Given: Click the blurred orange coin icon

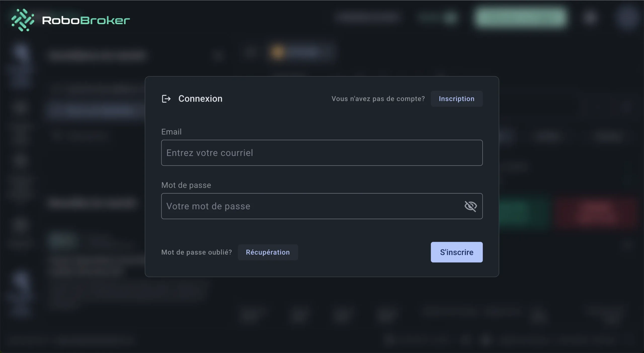Looking at the screenshot, I should (x=277, y=52).
